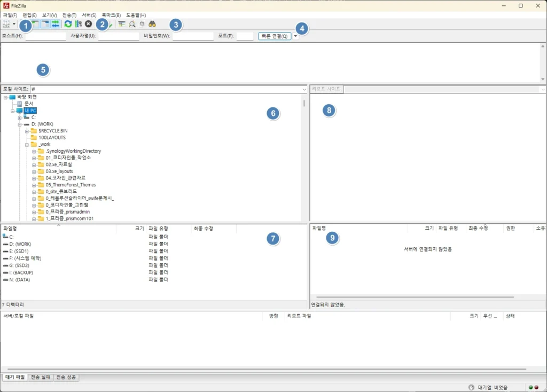
Task: Collapse the D: (WORK) tree node
Action: (20, 124)
